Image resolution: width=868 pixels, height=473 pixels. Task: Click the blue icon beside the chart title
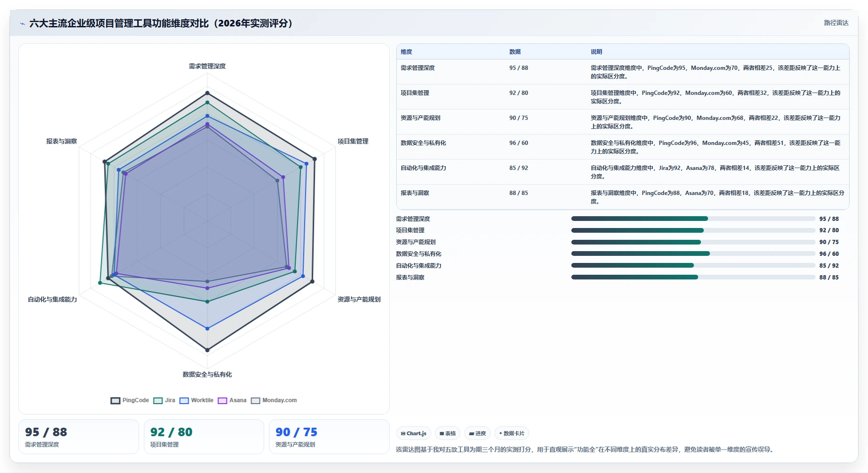[22, 24]
